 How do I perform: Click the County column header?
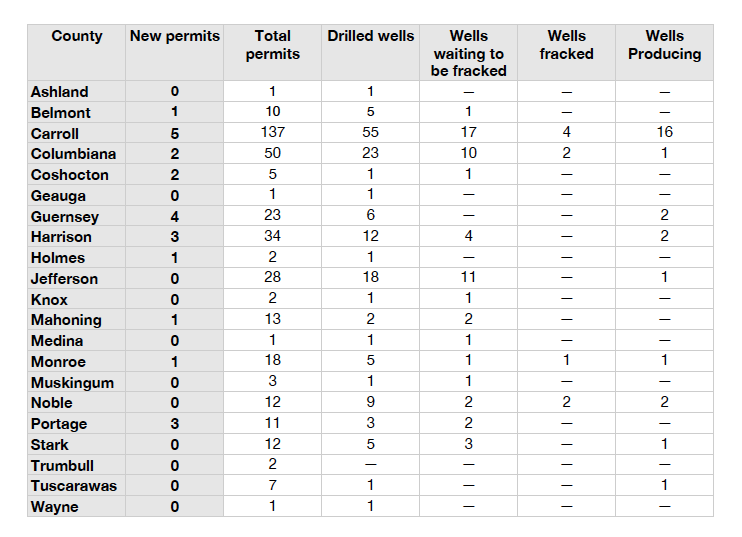[x=77, y=37]
